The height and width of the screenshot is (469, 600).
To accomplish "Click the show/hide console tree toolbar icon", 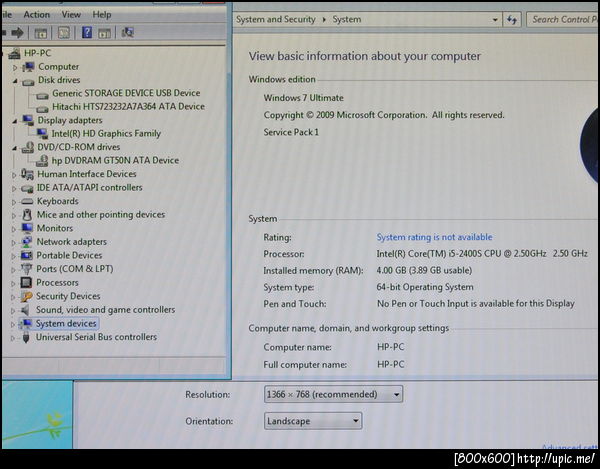I will (41, 33).
